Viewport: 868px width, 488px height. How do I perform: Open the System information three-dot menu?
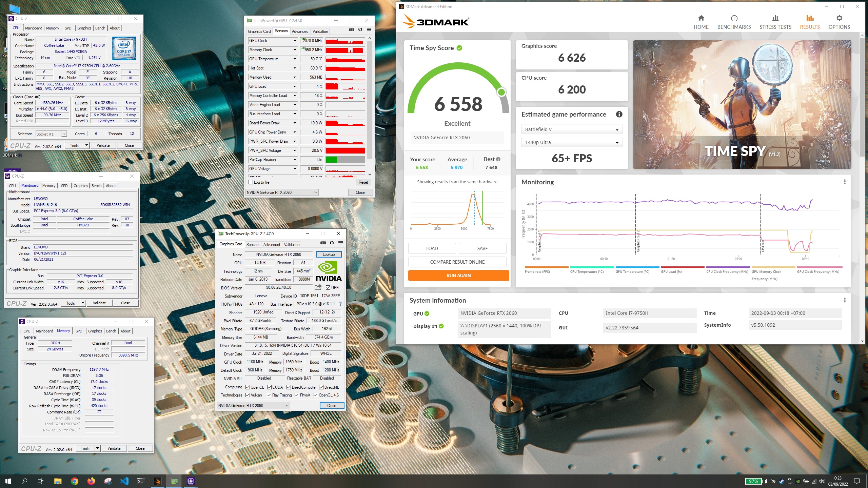point(845,300)
